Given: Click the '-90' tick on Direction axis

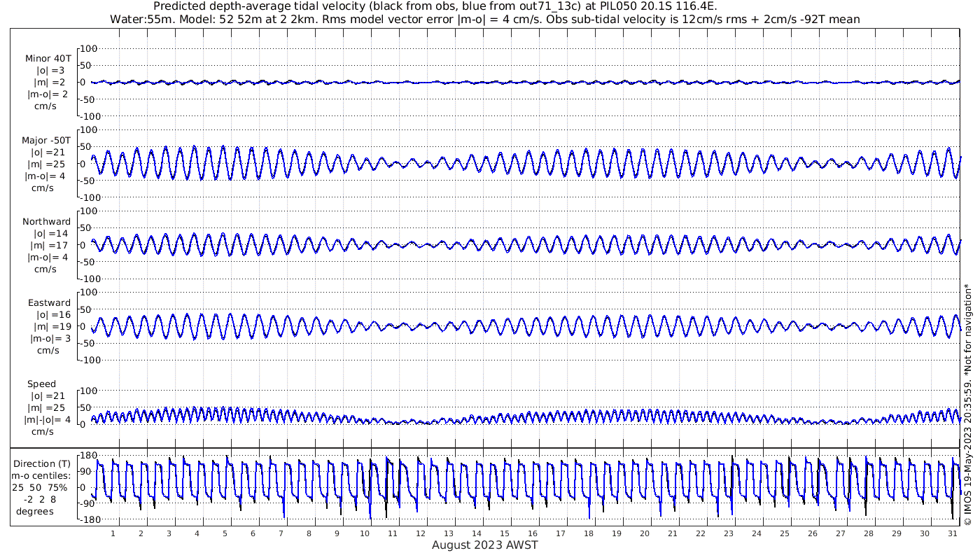Looking at the screenshot, I should 88,503.
